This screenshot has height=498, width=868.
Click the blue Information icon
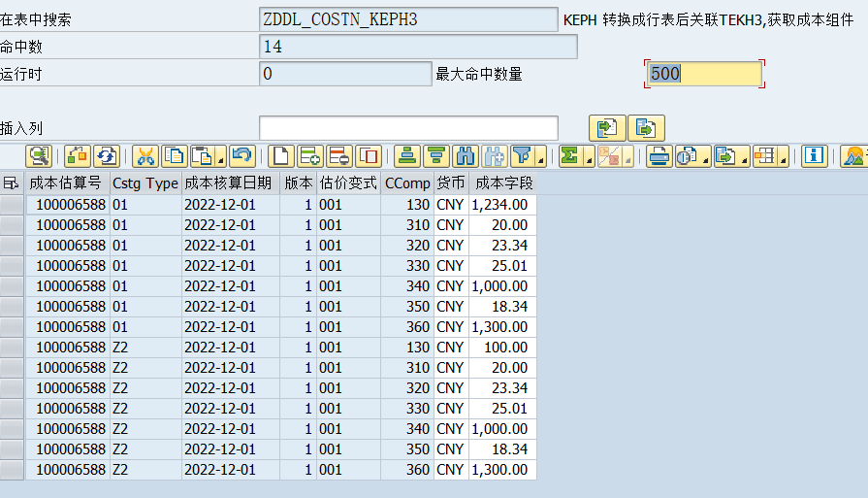point(814,156)
